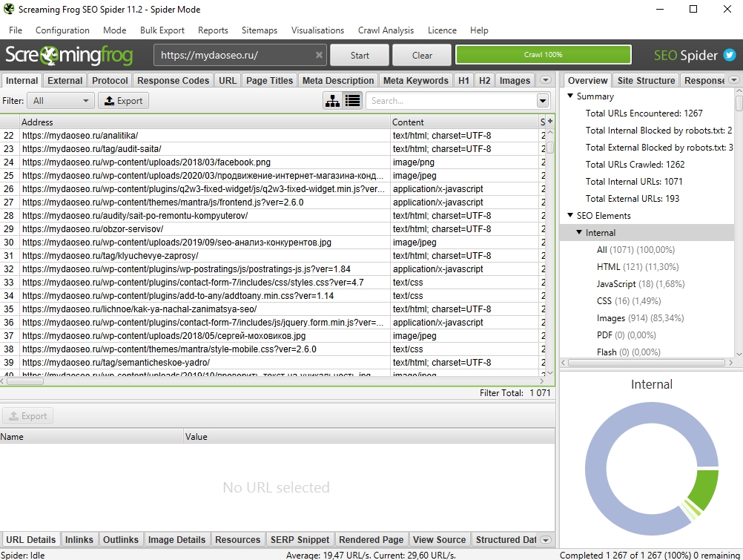The width and height of the screenshot is (743, 560).
Task: Click the upper Export button next to Filter
Action: point(123,101)
